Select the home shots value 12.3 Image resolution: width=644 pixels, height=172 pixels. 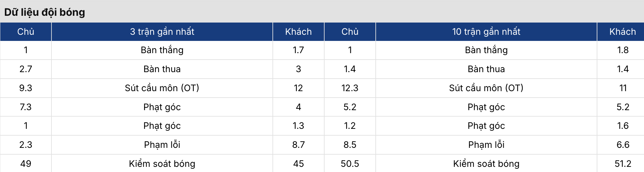click(x=350, y=88)
